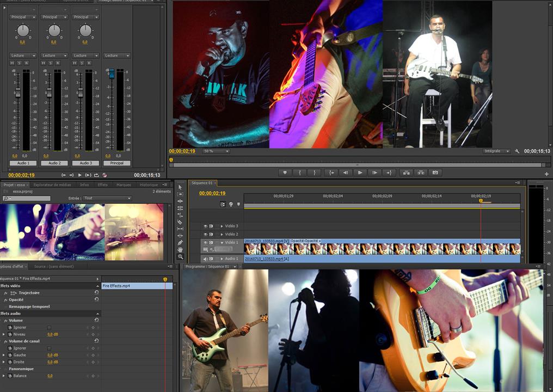Open the Historique tab
The width and height of the screenshot is (553, 392).
[x=149, y=185]
